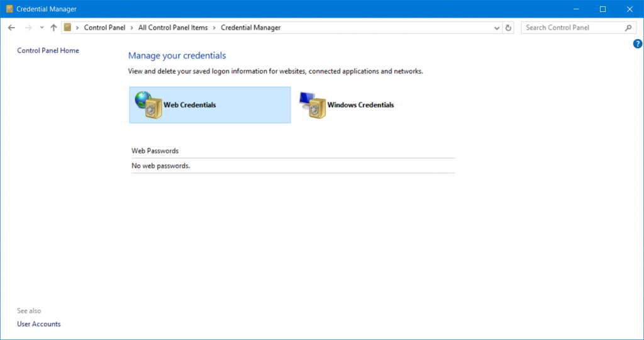
Task: Click the search magnifier icon
Action: coord(628,28)
